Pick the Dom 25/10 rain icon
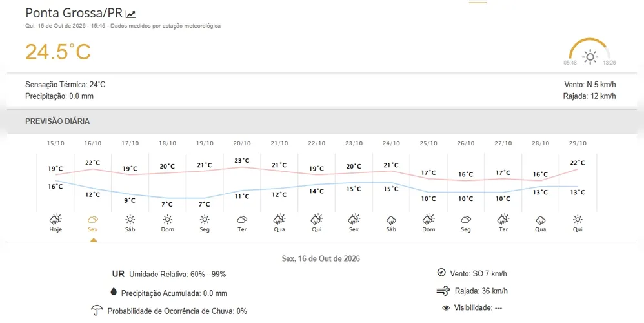The width and height of the screenshot is (644, 323). (428, 219)
